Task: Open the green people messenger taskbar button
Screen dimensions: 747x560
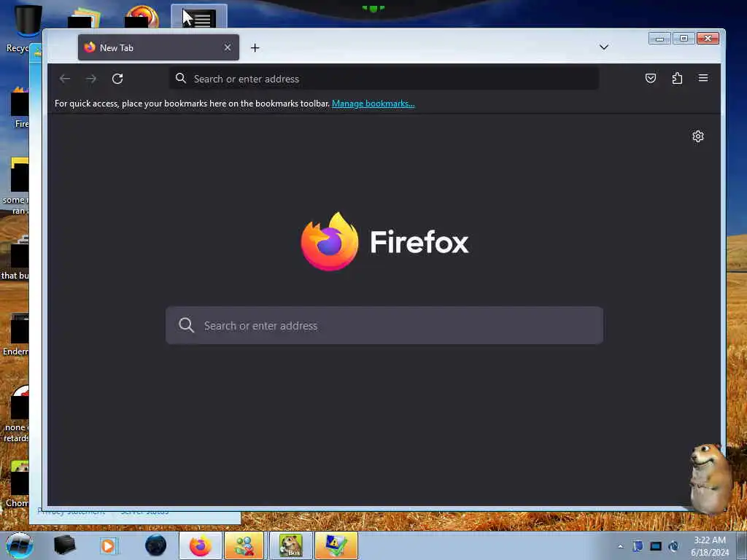Action: point(244,545)
